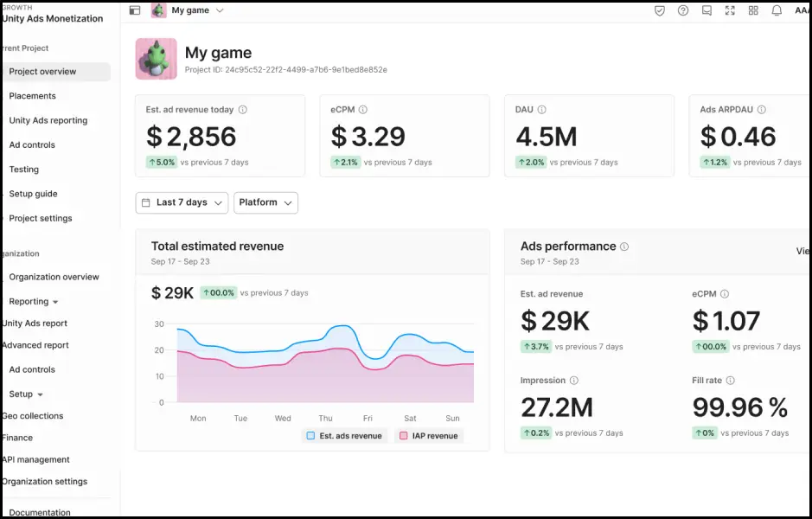Open Finance in sidebar
This screenshot has height=519, width=812.
[x=17, y=438]
